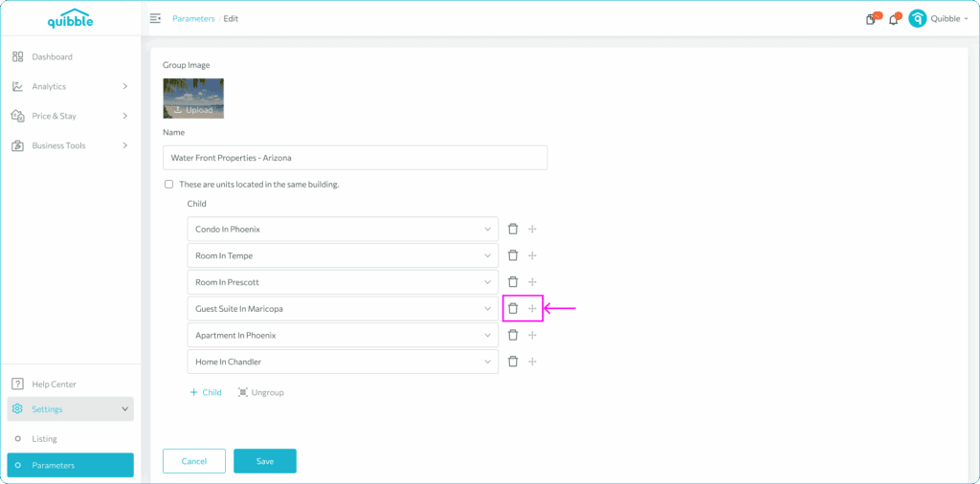Screen dimensions: 980x484
Task: Delete the Home In Chandler entry
Action: coord(513,362)
